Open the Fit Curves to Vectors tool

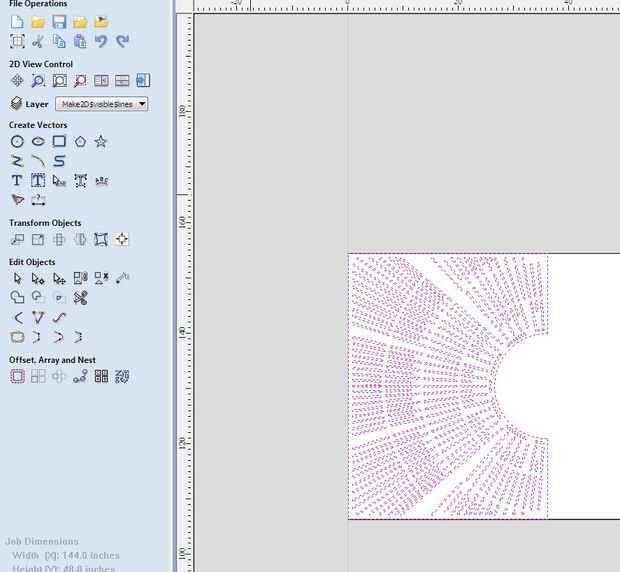pos(59,318)
